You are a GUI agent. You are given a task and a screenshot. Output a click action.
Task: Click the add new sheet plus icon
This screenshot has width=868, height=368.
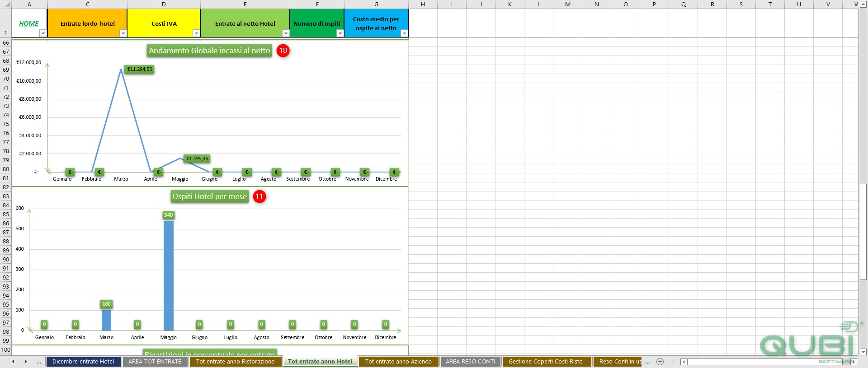(660, 362)
